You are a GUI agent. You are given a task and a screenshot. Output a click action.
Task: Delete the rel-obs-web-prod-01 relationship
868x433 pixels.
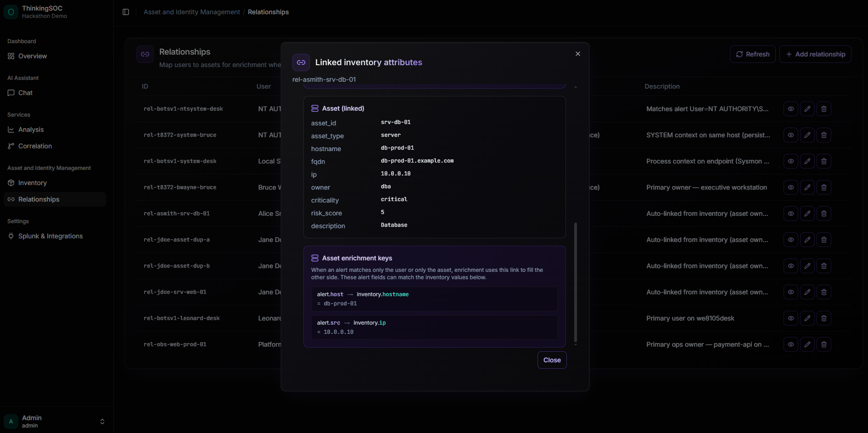click(824, 344)
